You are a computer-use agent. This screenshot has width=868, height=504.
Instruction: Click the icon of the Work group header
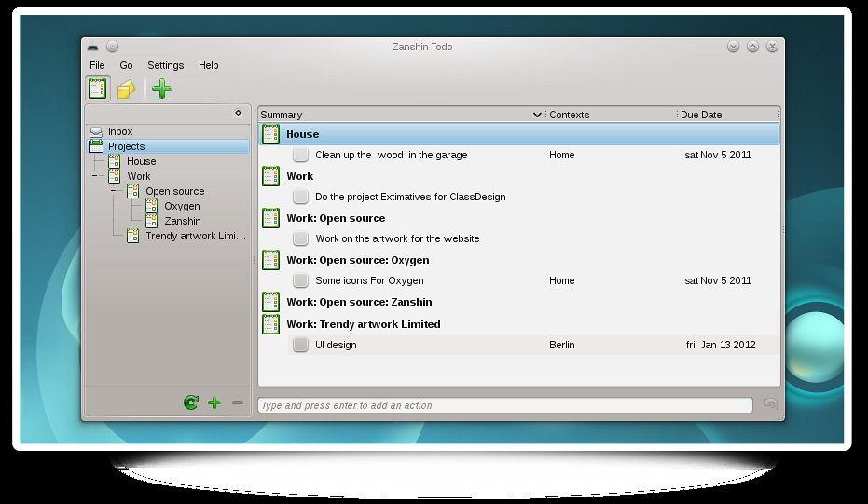(x=270, y=176)
